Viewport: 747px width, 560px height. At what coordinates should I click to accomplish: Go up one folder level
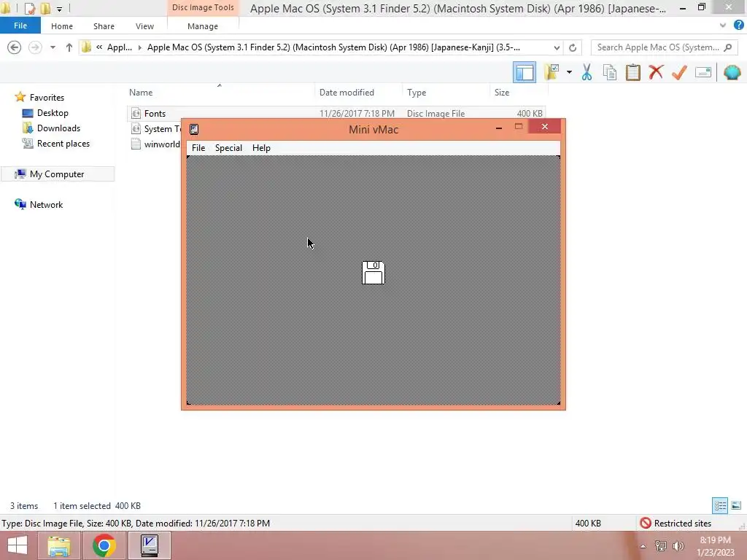(69, 47)
